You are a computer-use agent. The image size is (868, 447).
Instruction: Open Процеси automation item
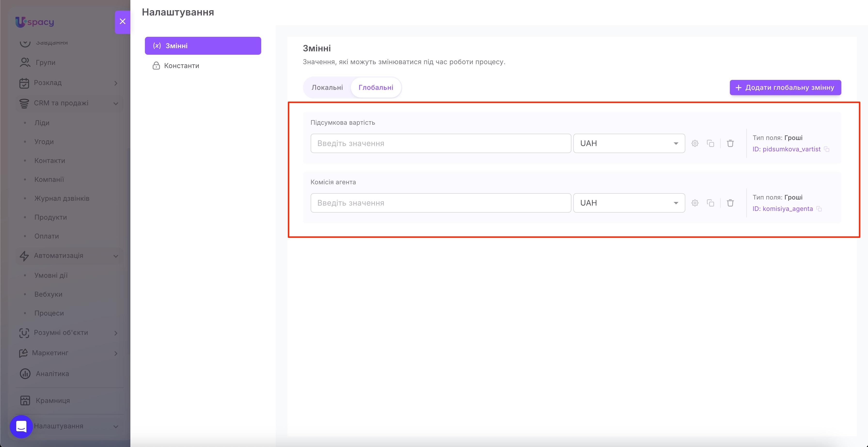(x=49, y=313)
